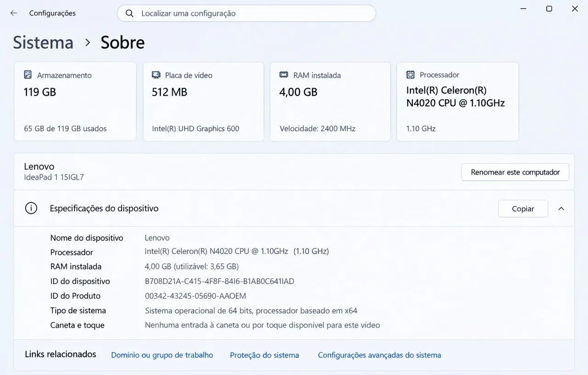Copy device specifications with Copiar
Image resolution: width=588 pixels, height=375 pixels.
(523, 209)
